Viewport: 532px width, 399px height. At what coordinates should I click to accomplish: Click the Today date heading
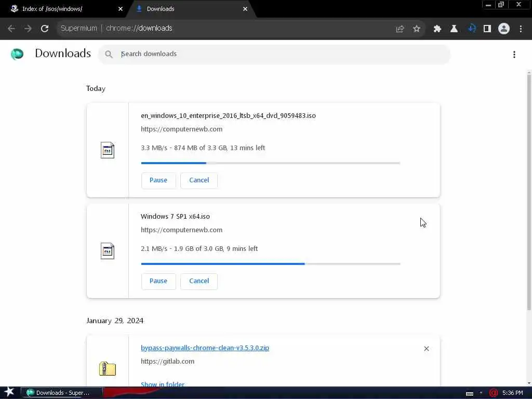pyautogui.click(x=96, y=88)
